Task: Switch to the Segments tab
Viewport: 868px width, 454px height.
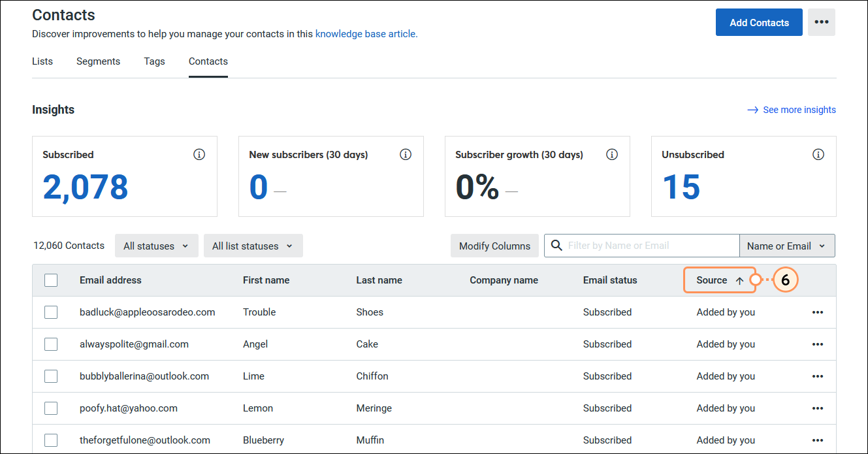Action: click(x=98, y=61)
